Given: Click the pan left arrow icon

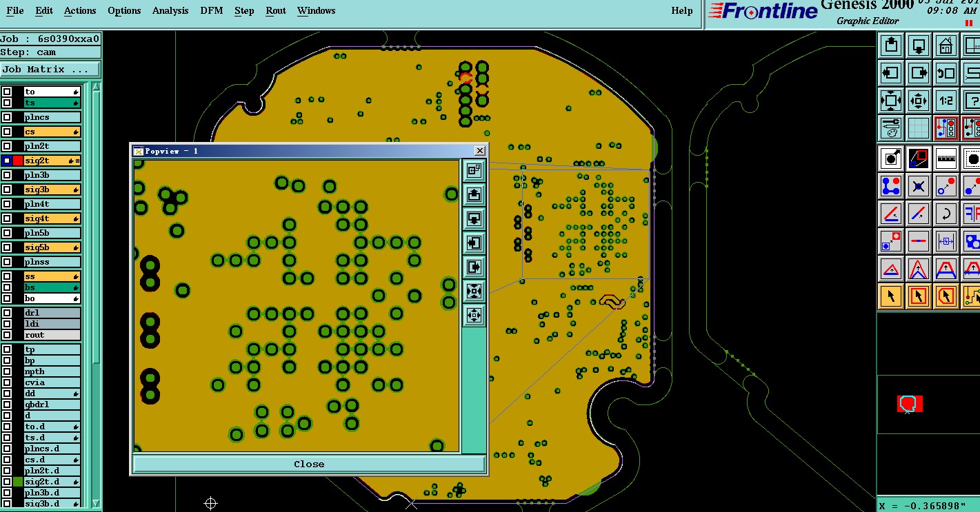Looking at the screenshot, I should coord(891,73).
